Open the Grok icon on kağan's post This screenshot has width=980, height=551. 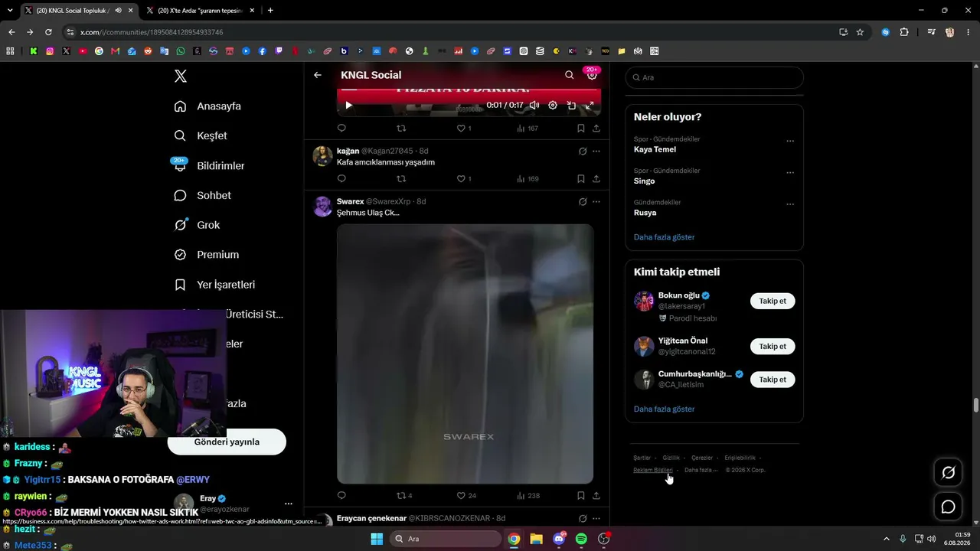[583, 152]
